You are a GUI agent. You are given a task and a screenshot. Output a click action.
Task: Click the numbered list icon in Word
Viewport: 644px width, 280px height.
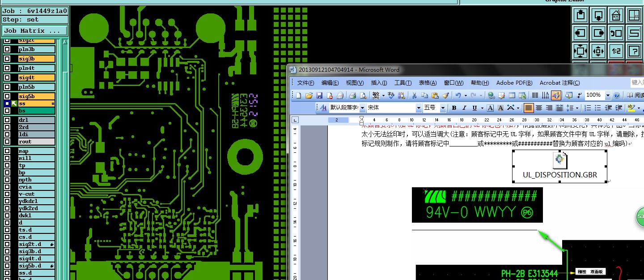pos(588,108)
